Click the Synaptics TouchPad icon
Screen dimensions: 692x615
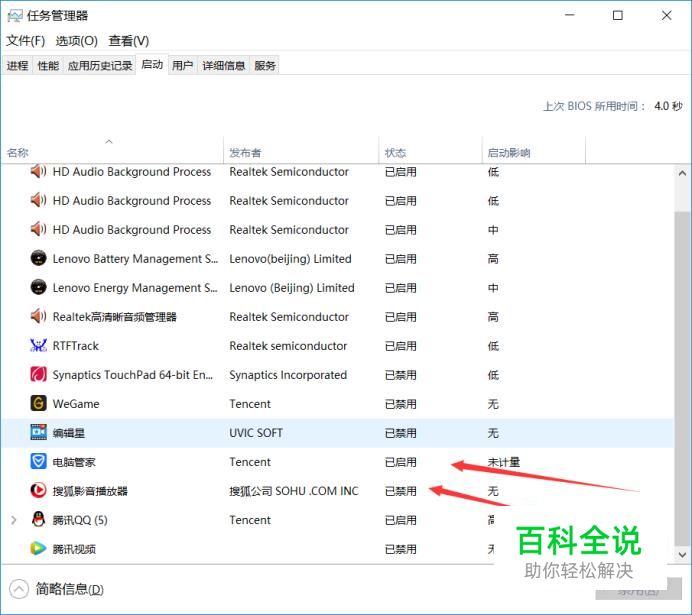click(38, 375)
